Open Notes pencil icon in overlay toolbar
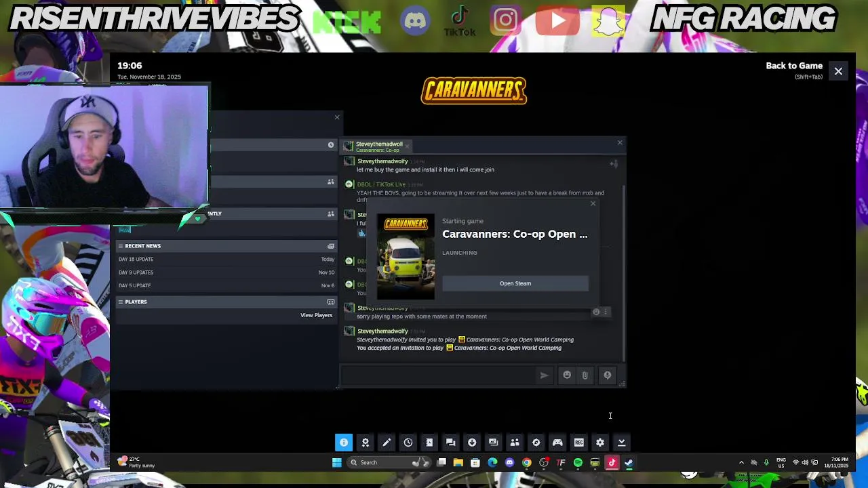 pos(387,443)
